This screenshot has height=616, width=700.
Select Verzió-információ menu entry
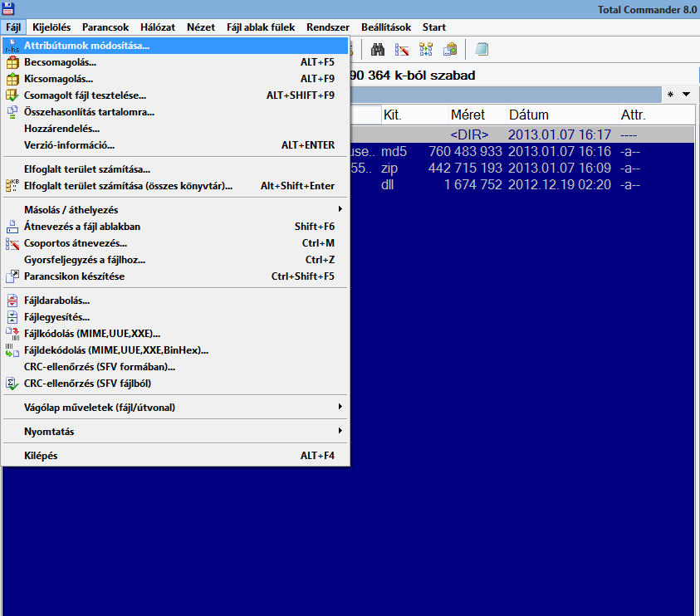tap(175, 145)
